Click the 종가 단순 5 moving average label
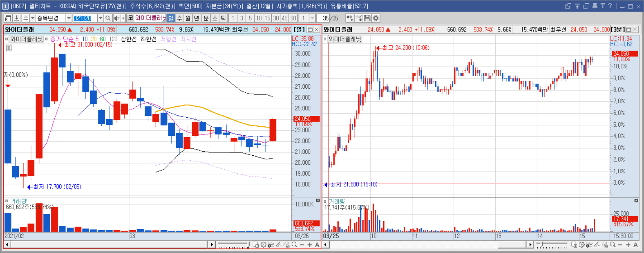Image resolution: width=644 pixels, height=253 pixels. click(64, 39)
